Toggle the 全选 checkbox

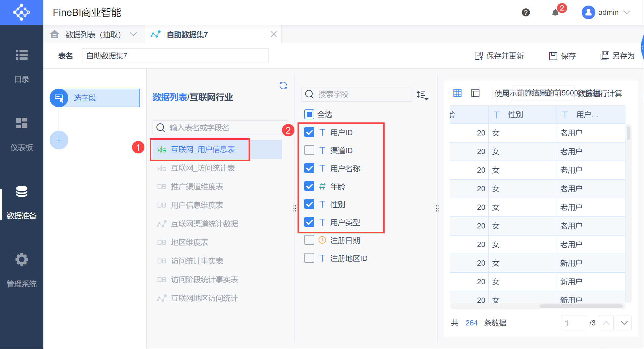tap(309, 114)
